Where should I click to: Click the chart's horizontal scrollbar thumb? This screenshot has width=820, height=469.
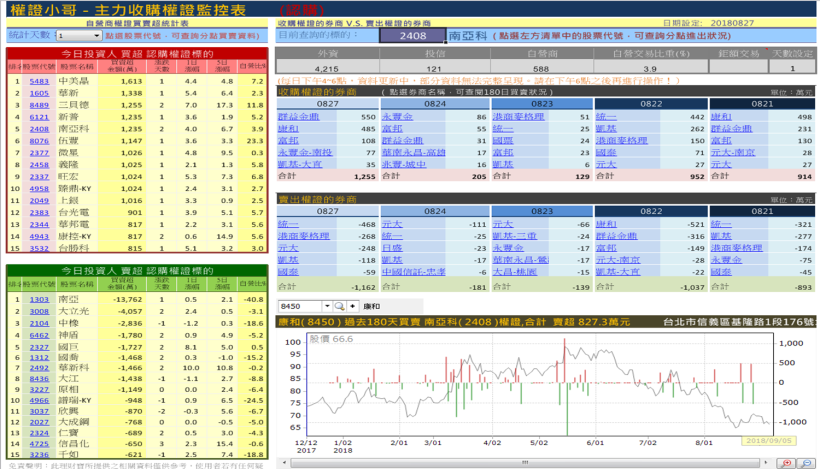(525, 463)
